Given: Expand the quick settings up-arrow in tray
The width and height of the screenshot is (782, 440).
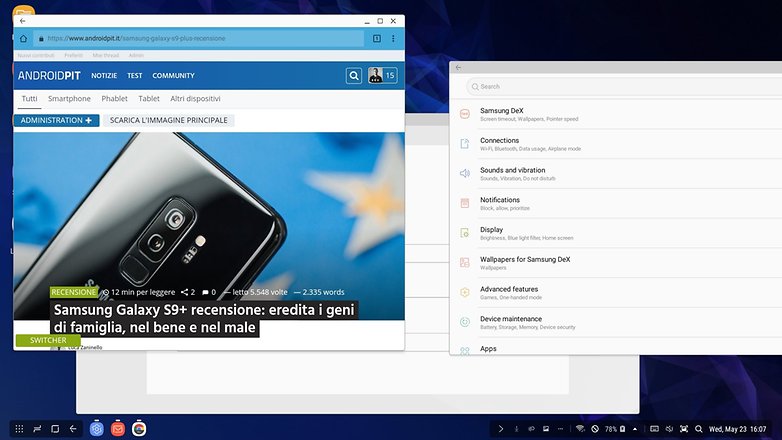Looking at the screenshot, I should [x=634, y=429].
